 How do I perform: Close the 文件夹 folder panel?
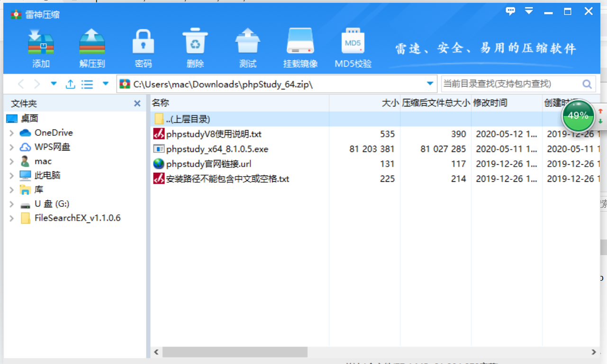[137, 103]
